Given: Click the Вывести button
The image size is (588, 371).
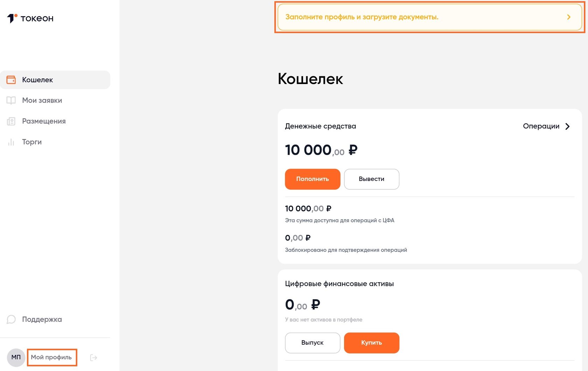Looking at the screenshot, I should (x=372, y=179).
